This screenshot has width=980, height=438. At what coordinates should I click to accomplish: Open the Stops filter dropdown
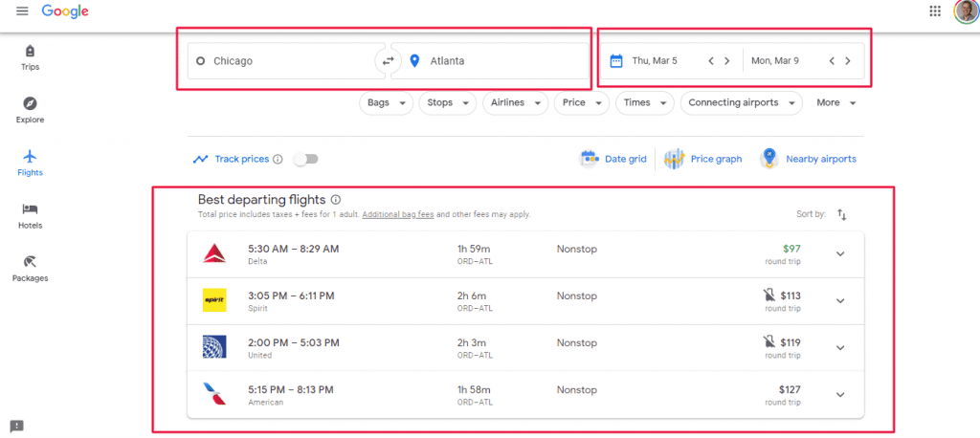(x=448, y=103)
